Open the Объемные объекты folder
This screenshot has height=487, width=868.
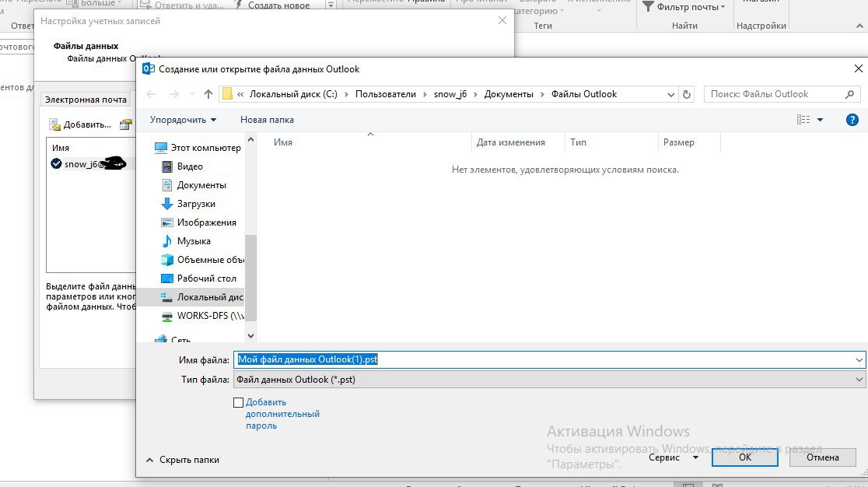202,260
